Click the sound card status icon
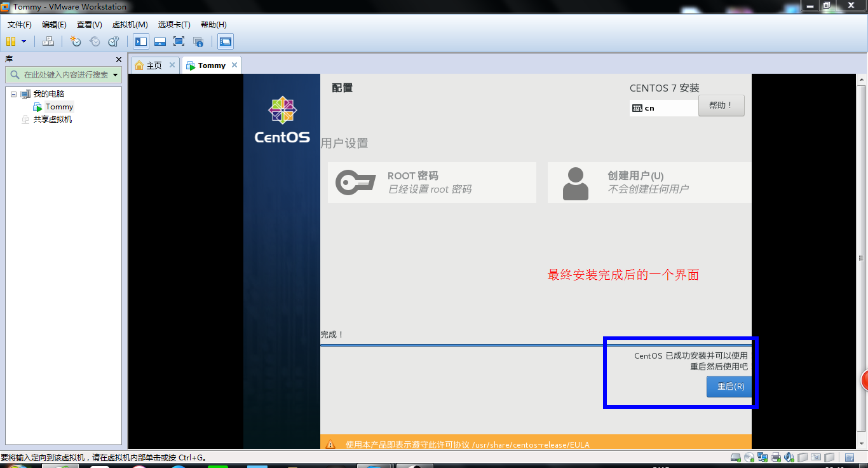The width and height of the screenshot is (868, 468). point(789,457)
